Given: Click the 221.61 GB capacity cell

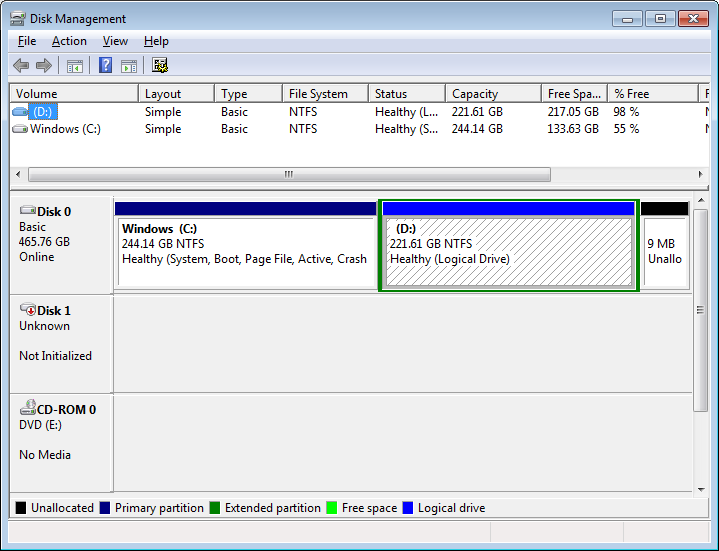Looking at the screenshot, I should click(x=477, y=112).
